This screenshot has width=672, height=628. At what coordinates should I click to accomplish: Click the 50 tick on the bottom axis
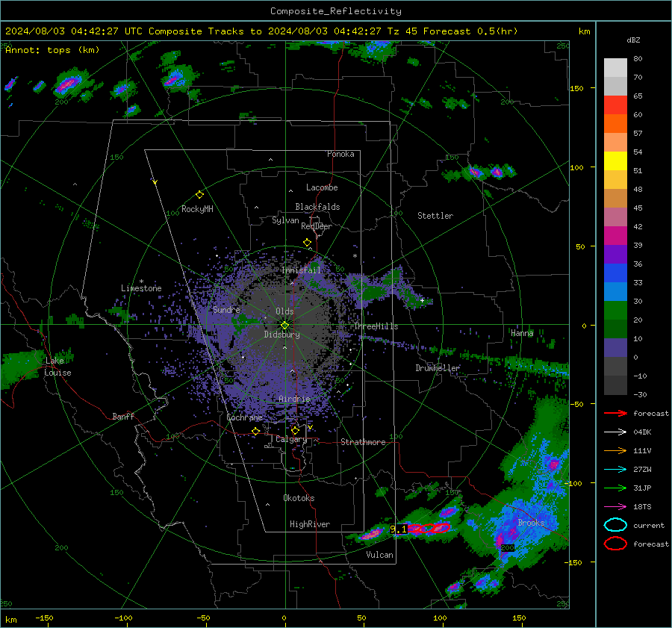tap(361, 618)
